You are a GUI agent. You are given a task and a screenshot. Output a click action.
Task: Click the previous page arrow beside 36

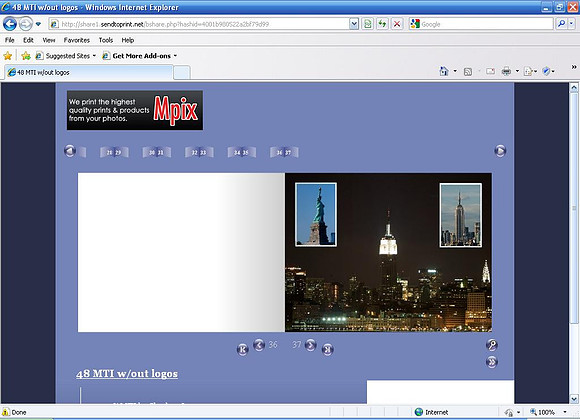[x=259, y=345]
